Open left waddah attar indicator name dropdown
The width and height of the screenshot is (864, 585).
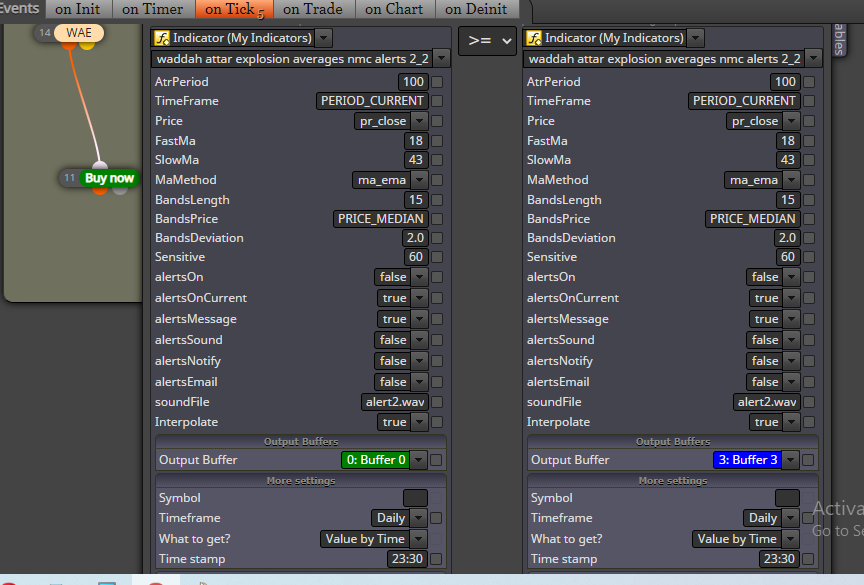[x=441, y=58]
